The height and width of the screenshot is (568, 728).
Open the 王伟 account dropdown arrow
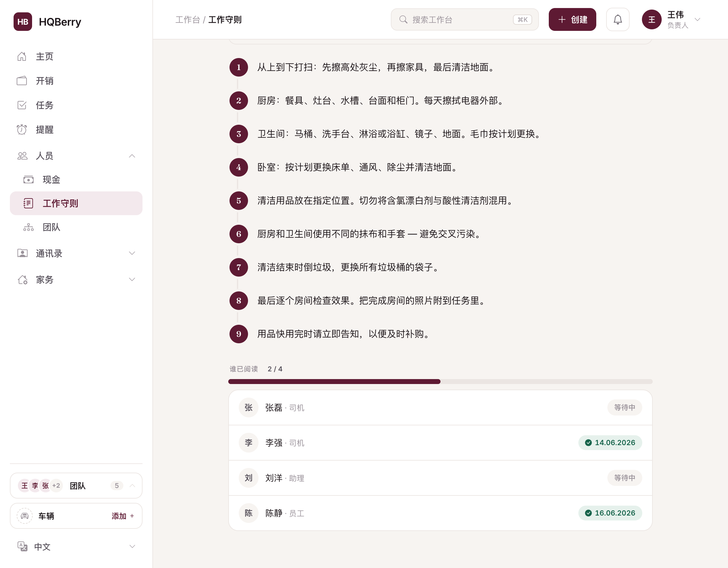(x=697, y=19)
